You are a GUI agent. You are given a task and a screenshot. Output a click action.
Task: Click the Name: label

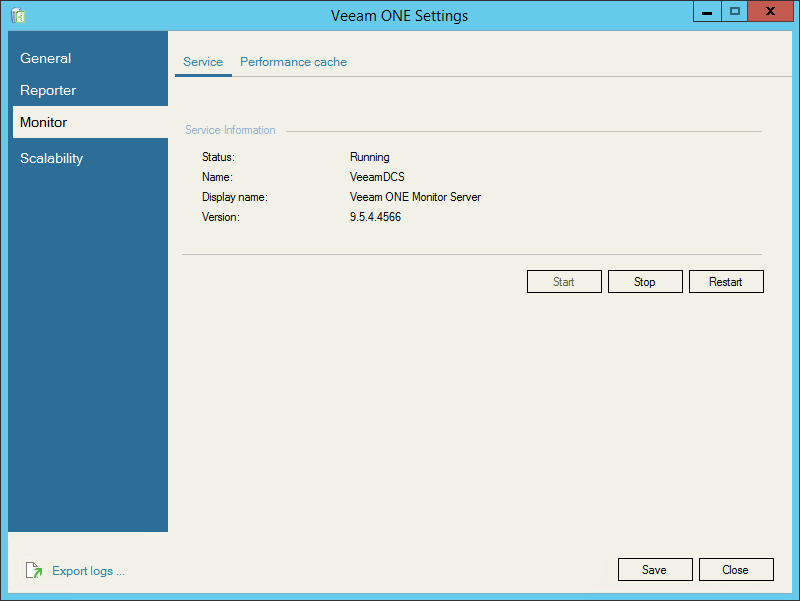tap(217, 177)
